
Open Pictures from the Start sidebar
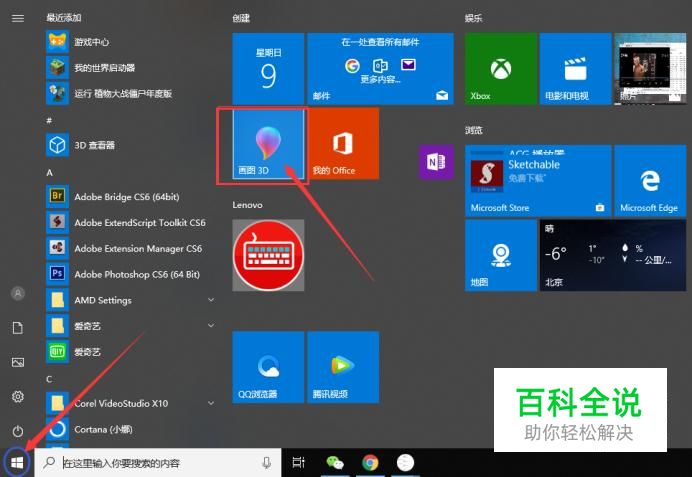point(18,362)
